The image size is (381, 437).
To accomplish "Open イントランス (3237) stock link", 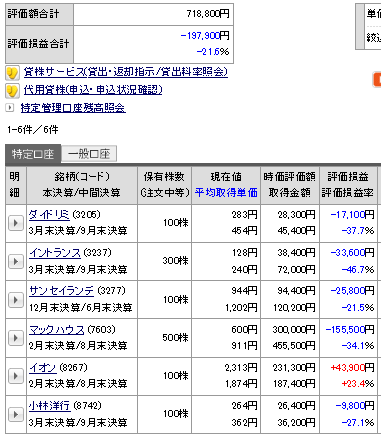I will 55,253.
